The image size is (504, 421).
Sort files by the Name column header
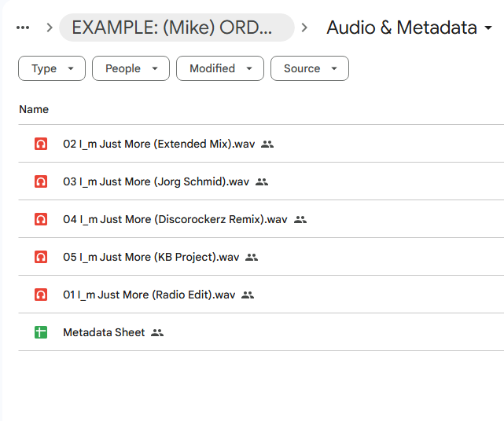(34, 109)
